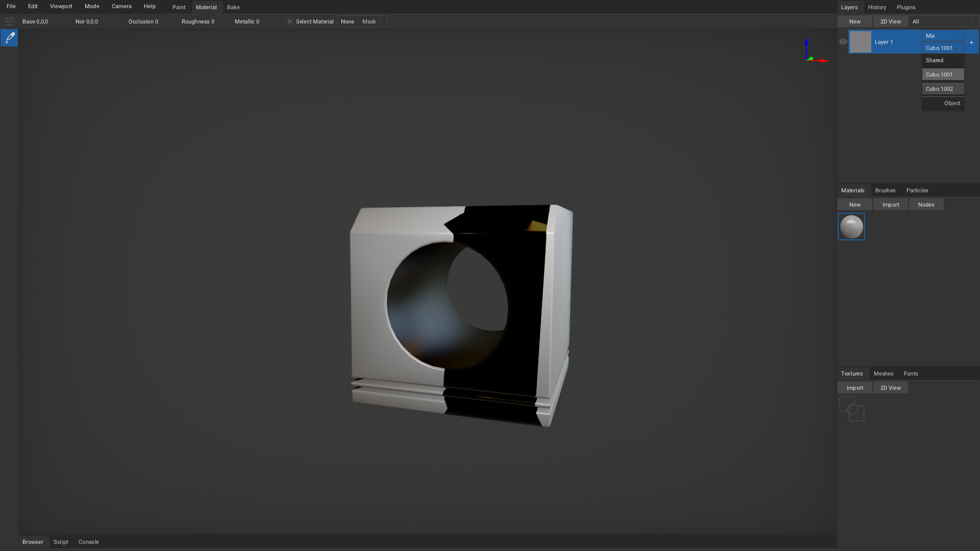The width and height of the screenshot is (980, 551).
Task: Switch to the Brushes tab
Action: coord(885,190)
